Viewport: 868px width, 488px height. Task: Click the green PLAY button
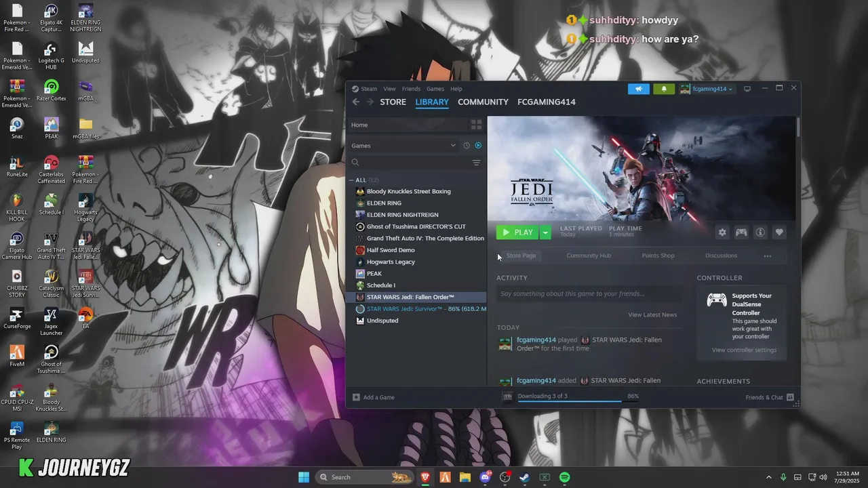click(518, 232)
